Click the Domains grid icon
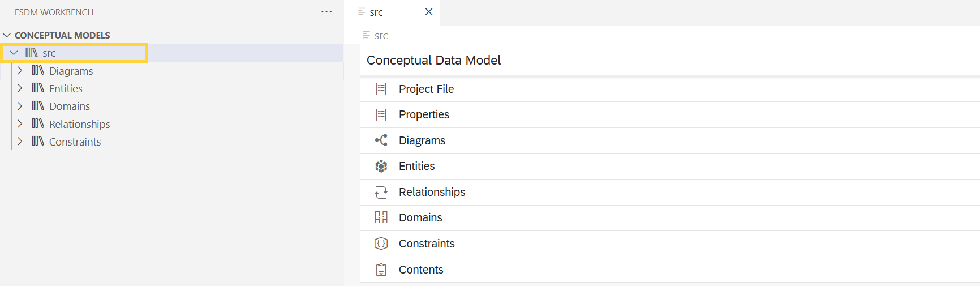 (381, 217)
